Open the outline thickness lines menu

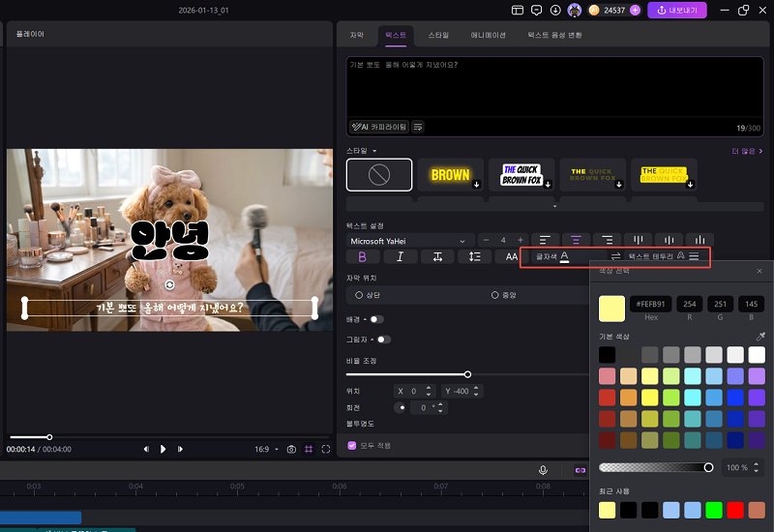[x=694, y=256]
